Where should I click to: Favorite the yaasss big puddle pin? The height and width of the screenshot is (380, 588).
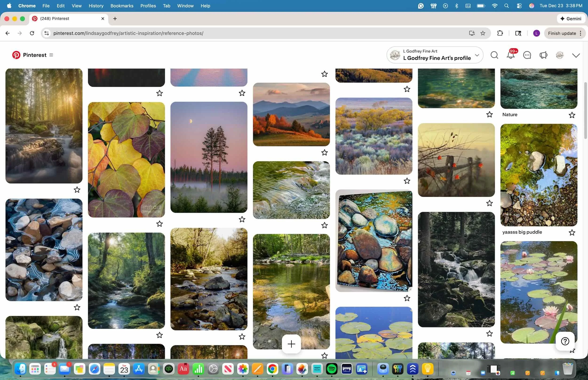pyautogui.click(x=572, y=232)
